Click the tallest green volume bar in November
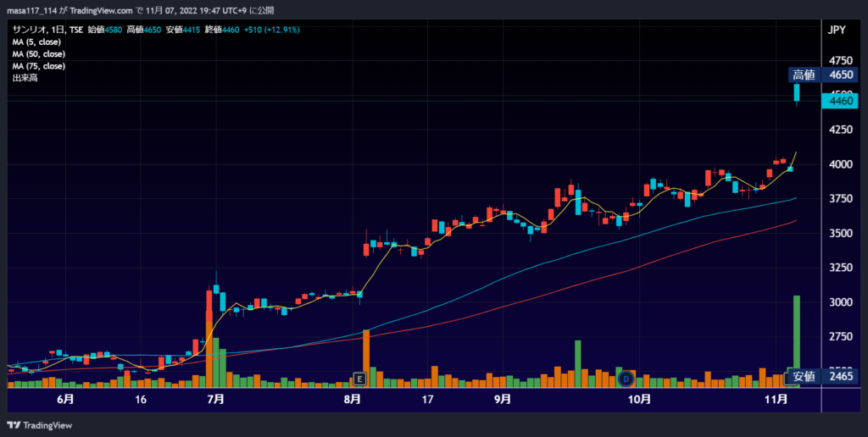 click(x=797, y=341)
